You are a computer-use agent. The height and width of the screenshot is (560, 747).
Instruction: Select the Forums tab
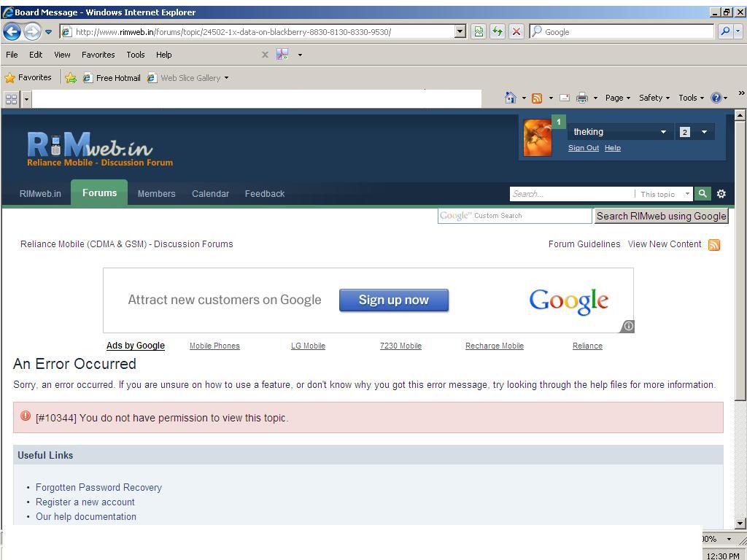[x=99, y=192]
